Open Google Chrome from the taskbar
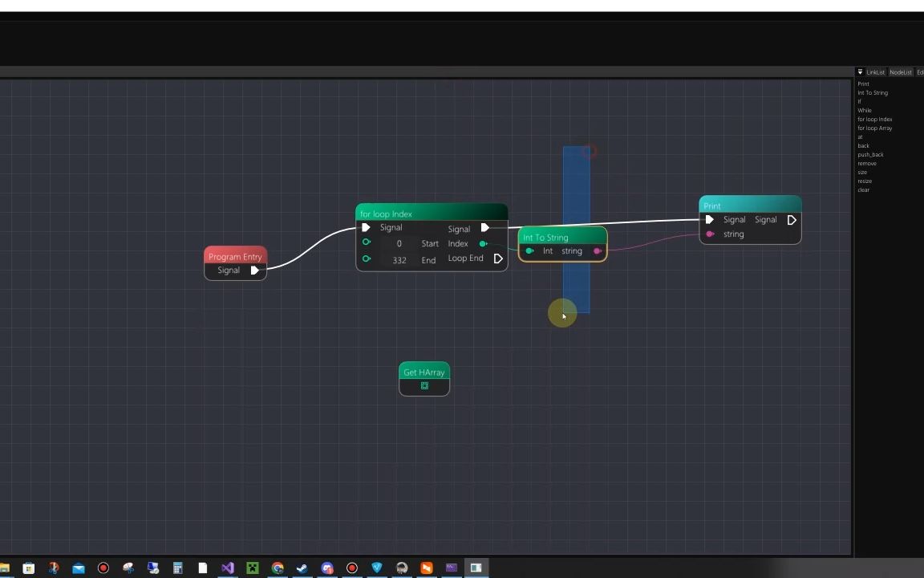The width and height of the screenshot is (924, 578). pyautogui.click(x=278, y=568)
